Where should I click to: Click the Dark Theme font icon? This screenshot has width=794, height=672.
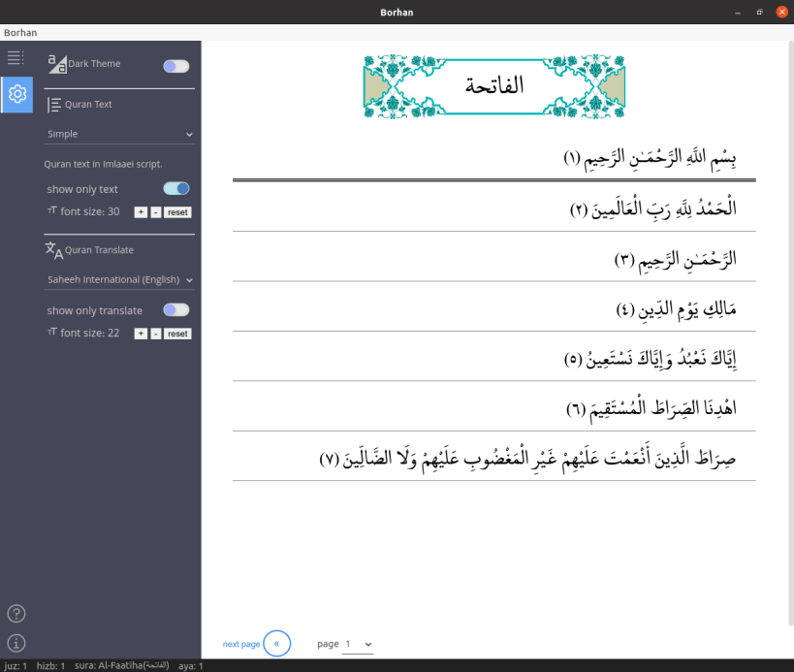(56, 64)
